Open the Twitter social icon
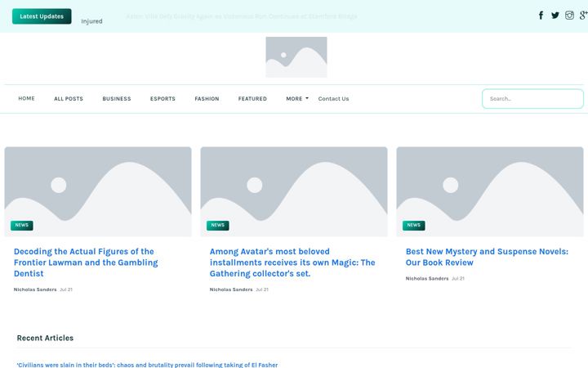Viewport: 588px width, 368px height. pyautogui.click(x=555, y=16)
